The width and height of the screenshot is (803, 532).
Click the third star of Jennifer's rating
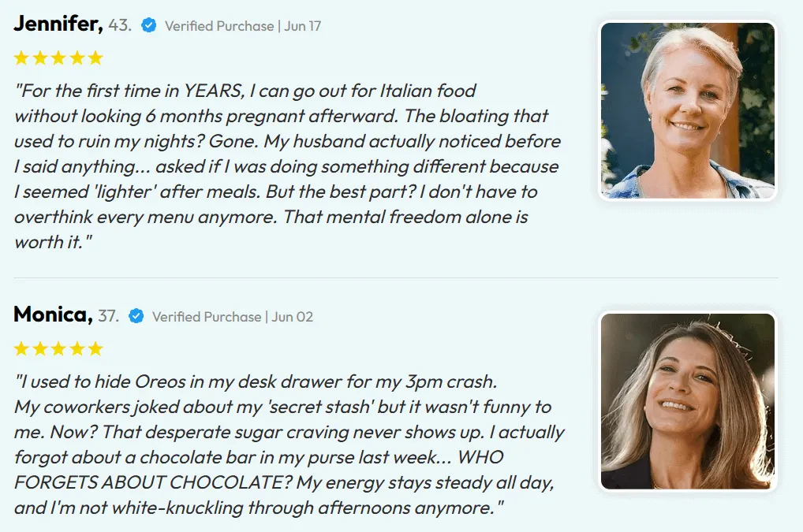(x=58, y=58)
